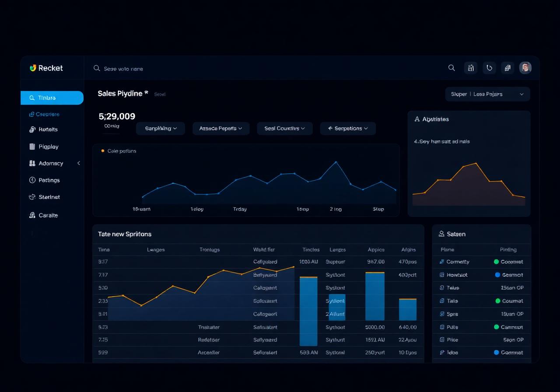This screenshot has height=392, width=560.
Task: Click the Statinet sidebar icon
Action: click(32, 197)
